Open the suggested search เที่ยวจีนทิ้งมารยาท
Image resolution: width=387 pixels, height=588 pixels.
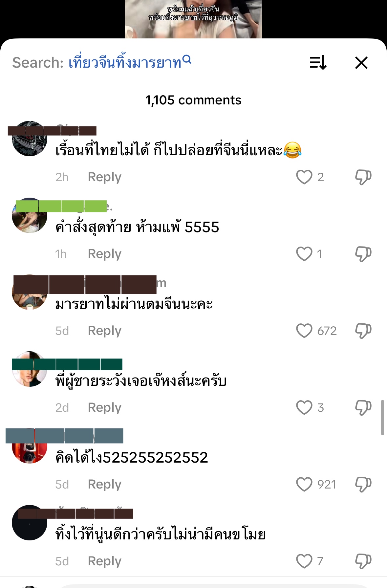[125, 62]
